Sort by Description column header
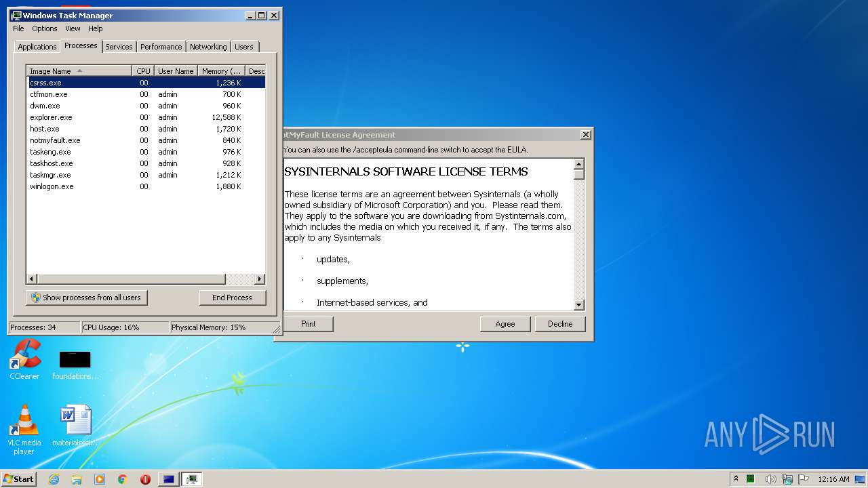Viewport: 868px width, 488px height. [x=256, y=71]
